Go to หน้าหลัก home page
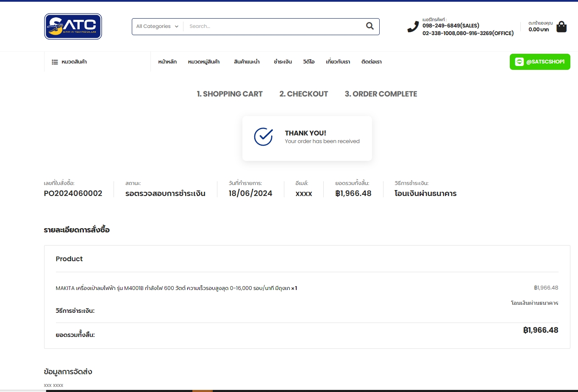Screen dimensions: 578x392 click(x=167, y=62)
